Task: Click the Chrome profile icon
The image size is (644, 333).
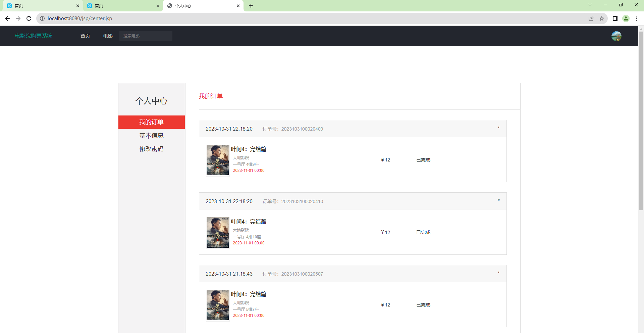Action: point(626,18)
